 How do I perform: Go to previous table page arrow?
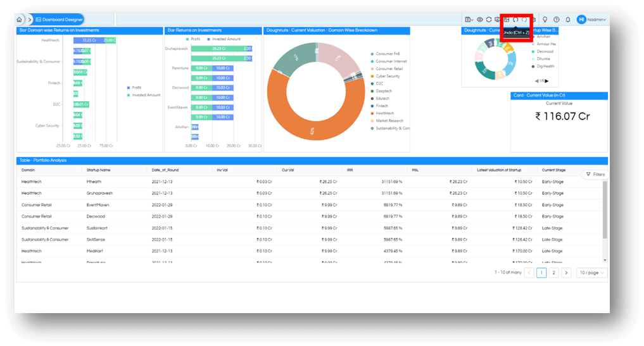tap(529, 273)
